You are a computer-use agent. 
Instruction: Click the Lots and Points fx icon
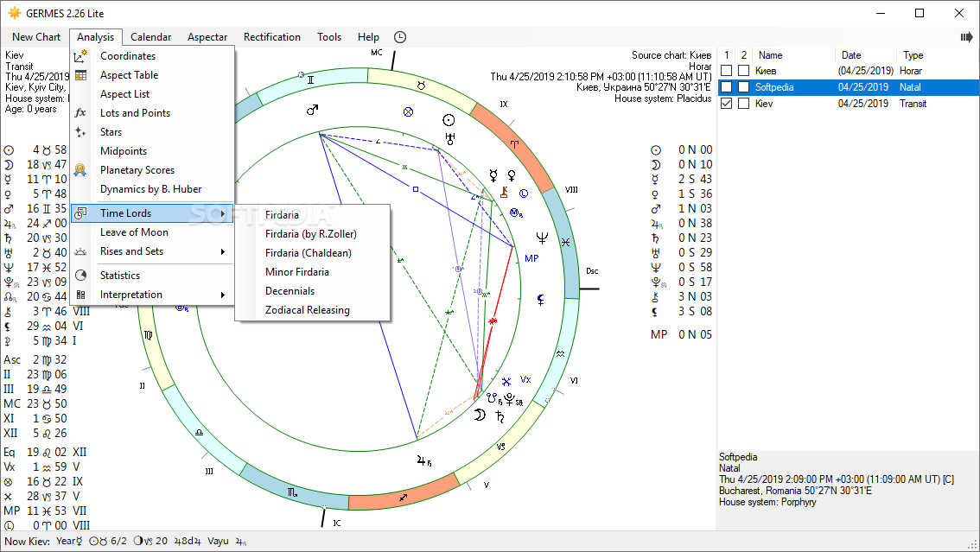80,113
